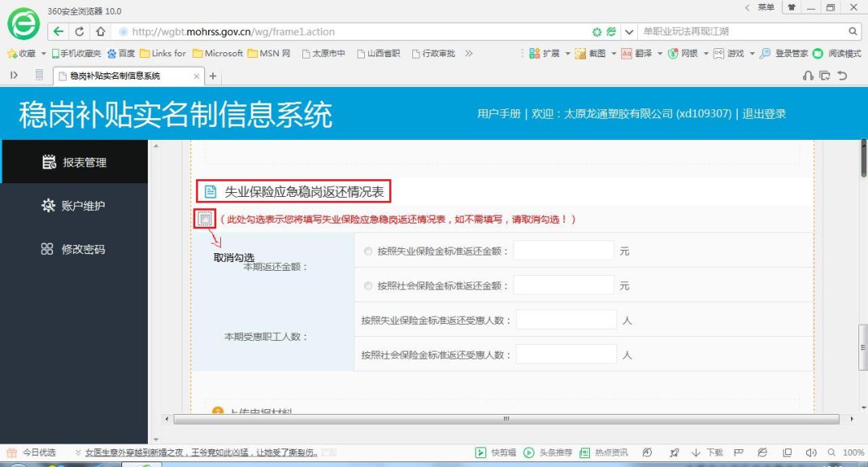The image size is (868, 467).
Task: Expand the 截图 dropdown arrow
Action: pyautogui.click(x=613, y=54)
